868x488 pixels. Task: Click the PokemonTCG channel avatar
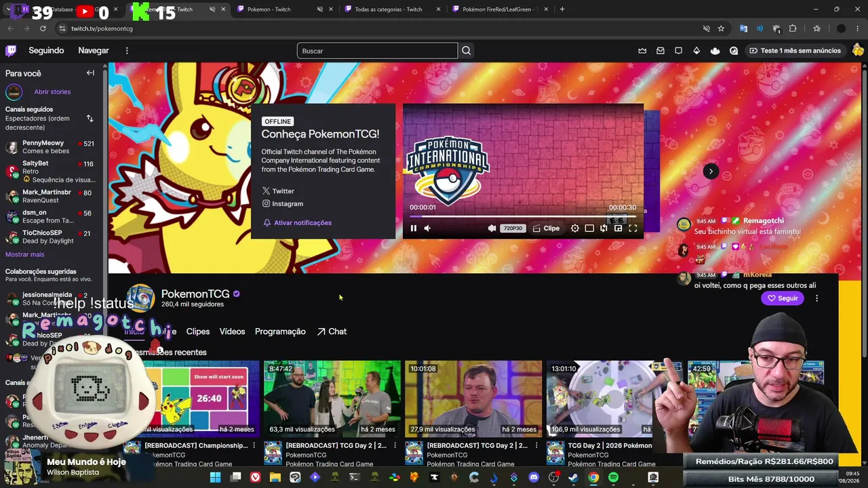pos(140,298)
